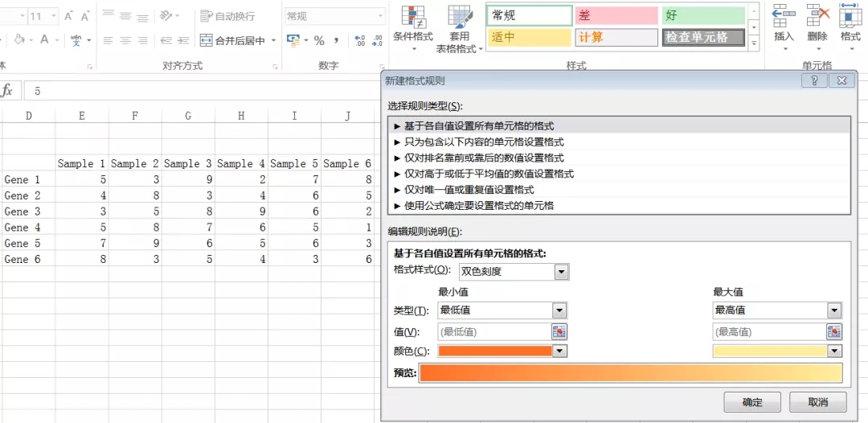
Task: Open 格式样式 双色刻度 dropdown
Action: [562, 272]
